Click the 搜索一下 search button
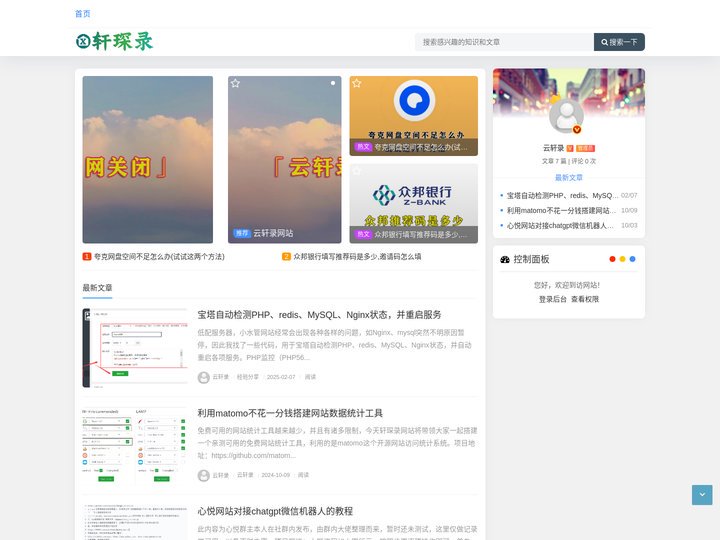 click(x=619, y=42)
